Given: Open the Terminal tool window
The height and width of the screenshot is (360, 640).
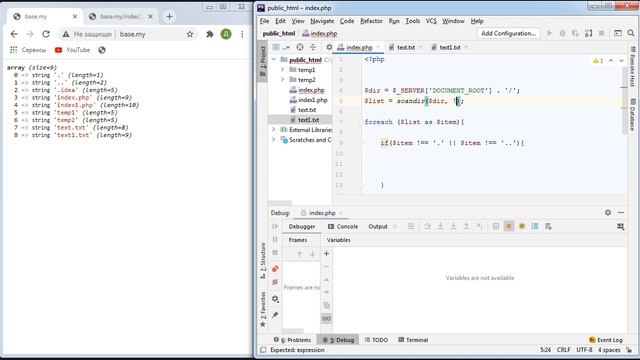Looking at the screenshot, I should coord(413,340).
